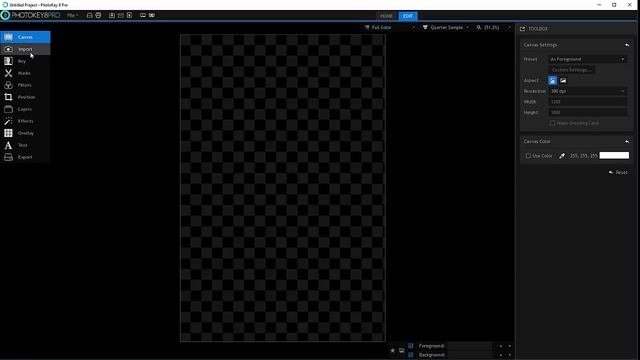This screenshot has width=640, height=360.
Task: Pick canvas color with the eyedropper
Action: click(x=562, y=156)
